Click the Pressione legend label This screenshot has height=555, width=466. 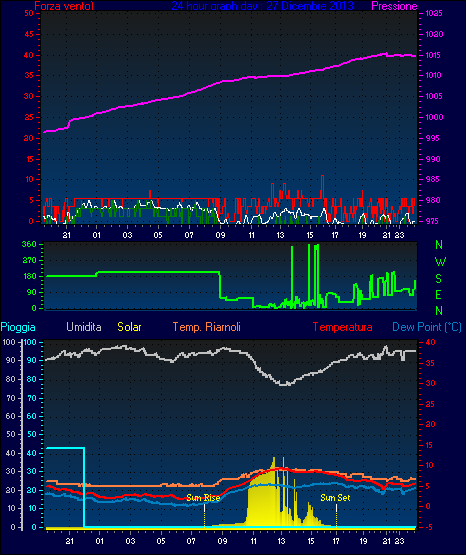pos(394,6)
